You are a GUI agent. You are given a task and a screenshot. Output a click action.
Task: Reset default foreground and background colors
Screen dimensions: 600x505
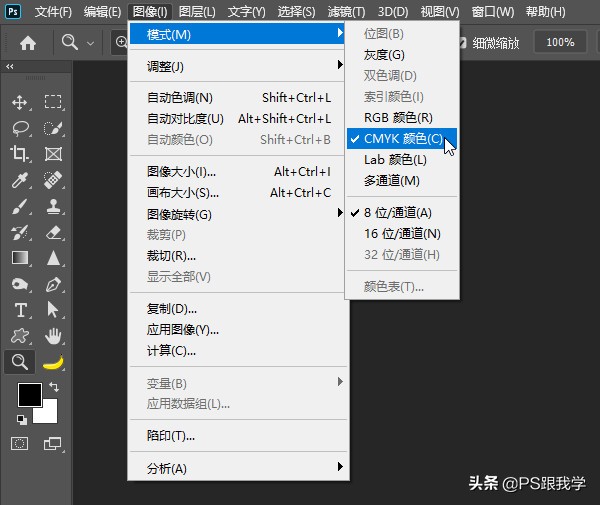(22, 420)
